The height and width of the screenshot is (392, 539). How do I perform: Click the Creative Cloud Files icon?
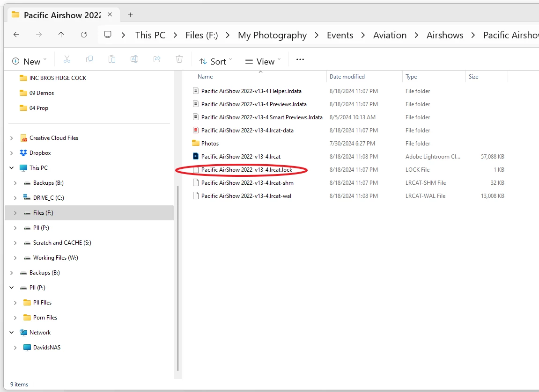coord(23,138)
